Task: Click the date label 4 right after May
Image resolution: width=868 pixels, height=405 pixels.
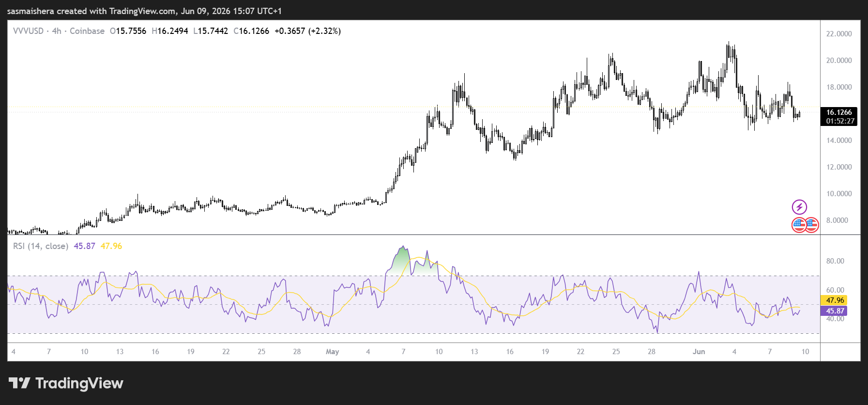Action: pyautogui.click(x=368, y=352)
